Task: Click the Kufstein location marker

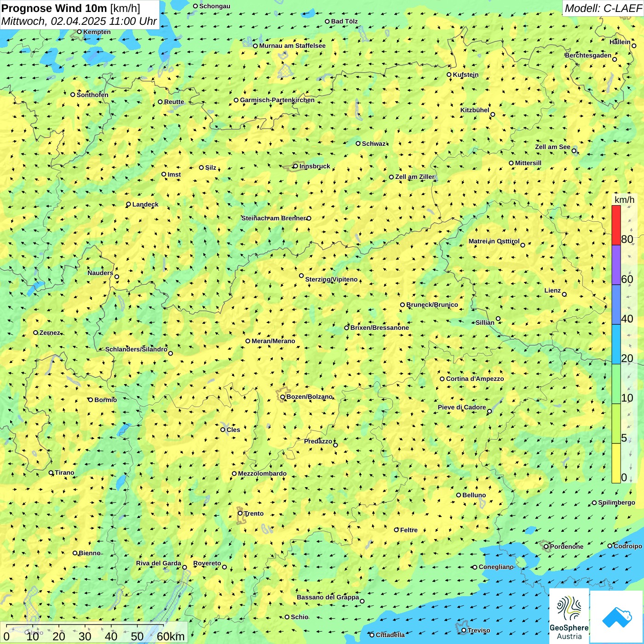Action: click(x=449, y=75)
